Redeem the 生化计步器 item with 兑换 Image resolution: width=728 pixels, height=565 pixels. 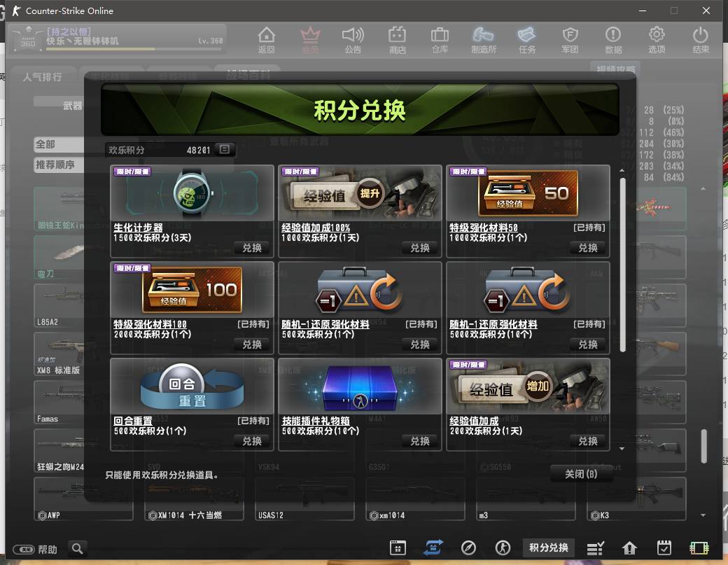252,248
